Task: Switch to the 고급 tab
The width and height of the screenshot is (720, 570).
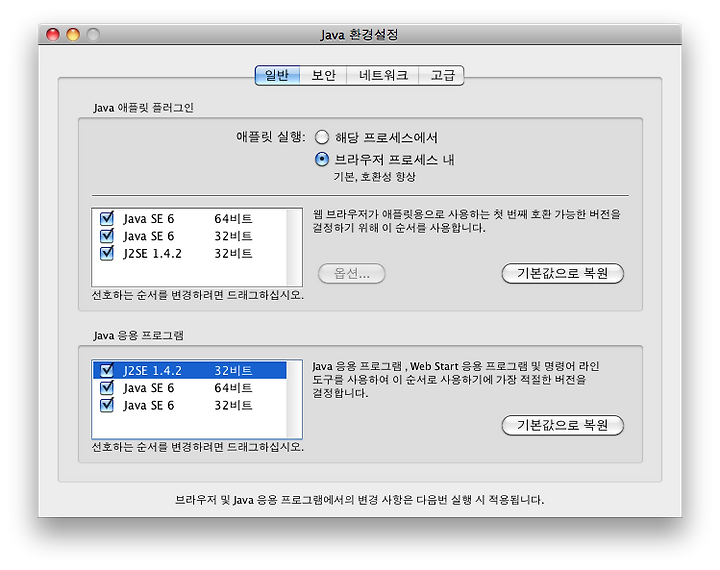Action: coord(442,75)
